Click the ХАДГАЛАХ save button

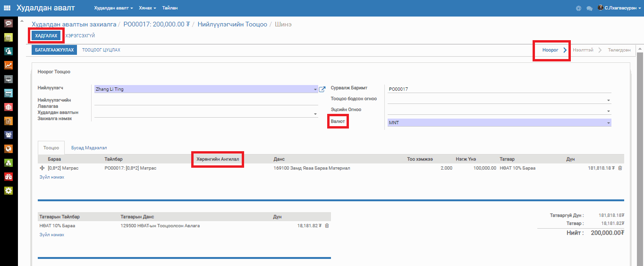pyautogui.click(x=46, y=36)
